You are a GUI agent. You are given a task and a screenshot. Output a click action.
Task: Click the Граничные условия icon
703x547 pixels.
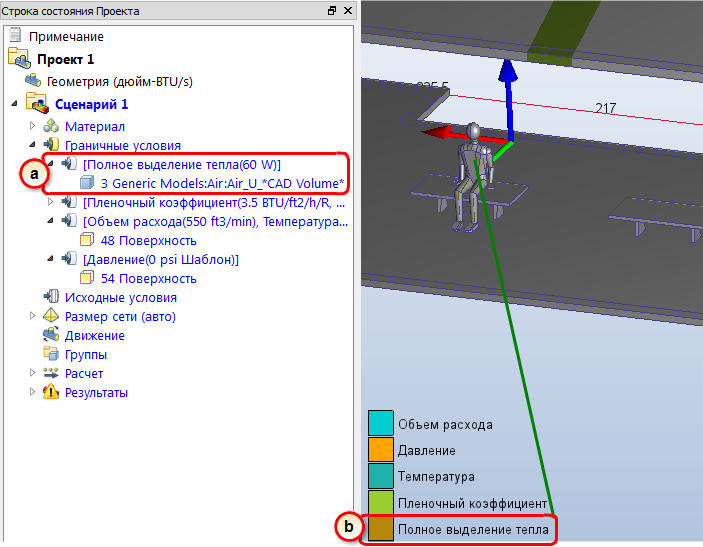pyautogui.click(x=51, y=145)
